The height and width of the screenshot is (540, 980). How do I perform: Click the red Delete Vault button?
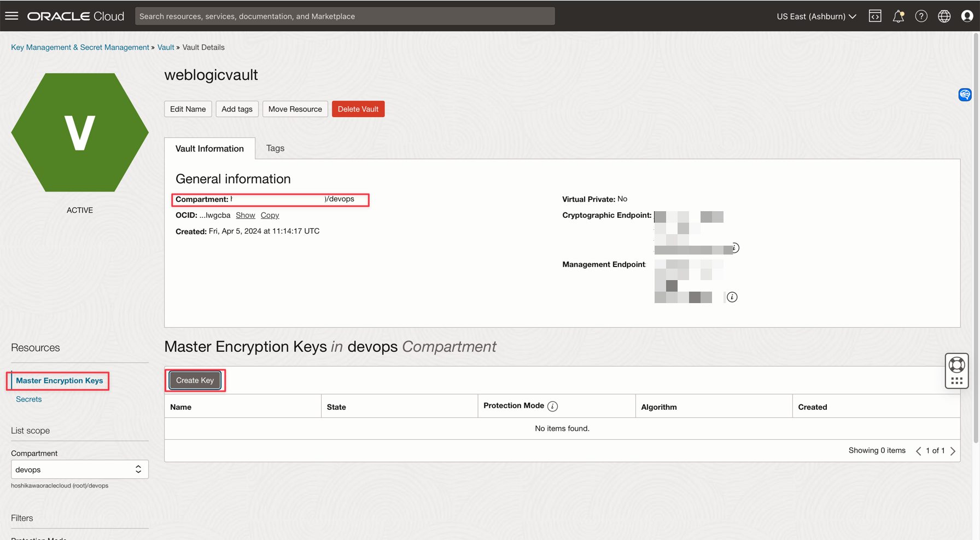[x=358, y=109]
